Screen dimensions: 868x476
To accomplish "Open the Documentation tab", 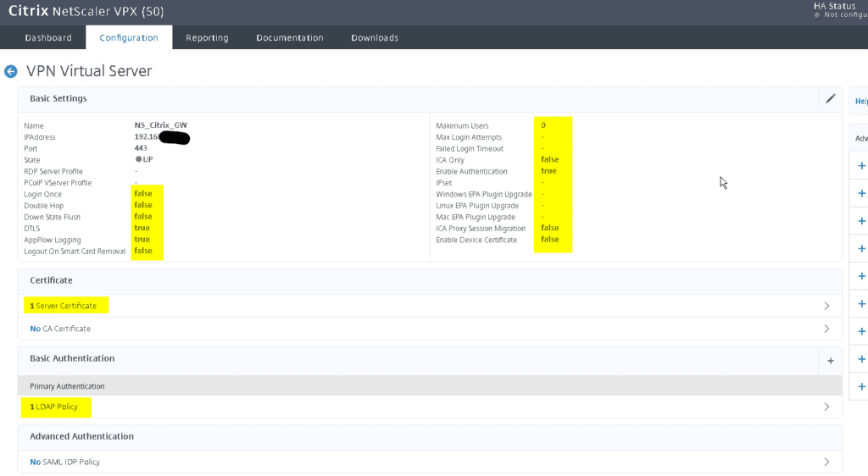I will pos(290,37).
